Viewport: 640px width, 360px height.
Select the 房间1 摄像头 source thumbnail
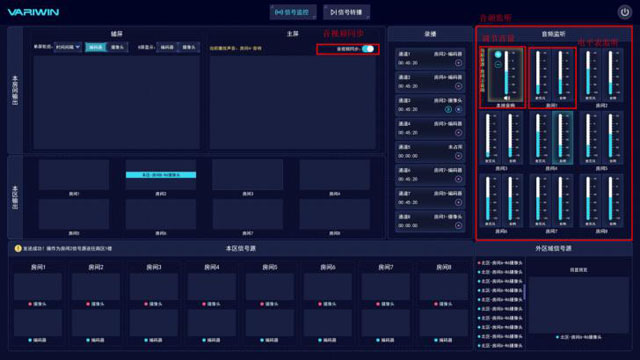(38, 287)
